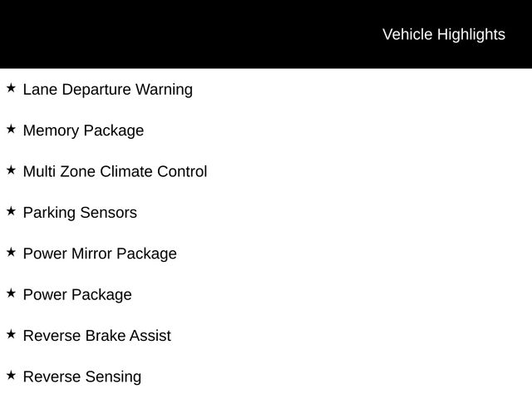Screen dimensions: 532x399
Task: Select the star before Reverse Brake Assist
Action: click(x=11, y=334)
